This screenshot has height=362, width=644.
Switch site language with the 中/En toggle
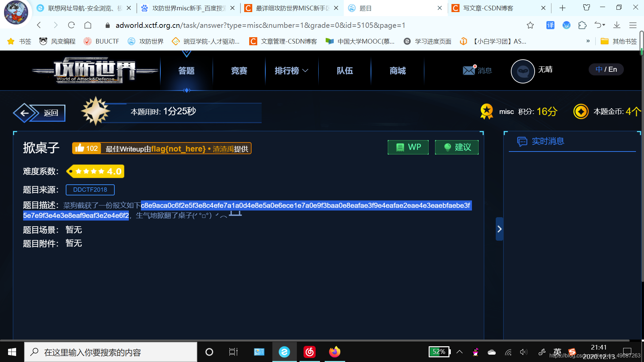point(606,69)
